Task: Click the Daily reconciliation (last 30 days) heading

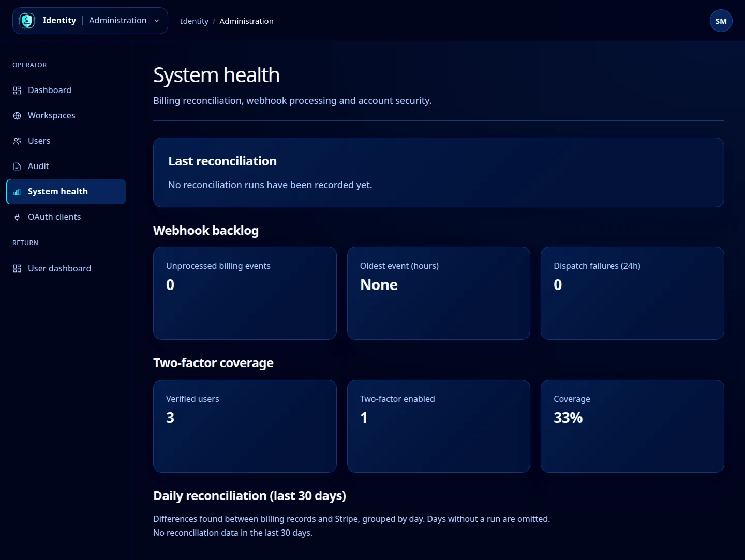Action: click(x=249, y=496)
